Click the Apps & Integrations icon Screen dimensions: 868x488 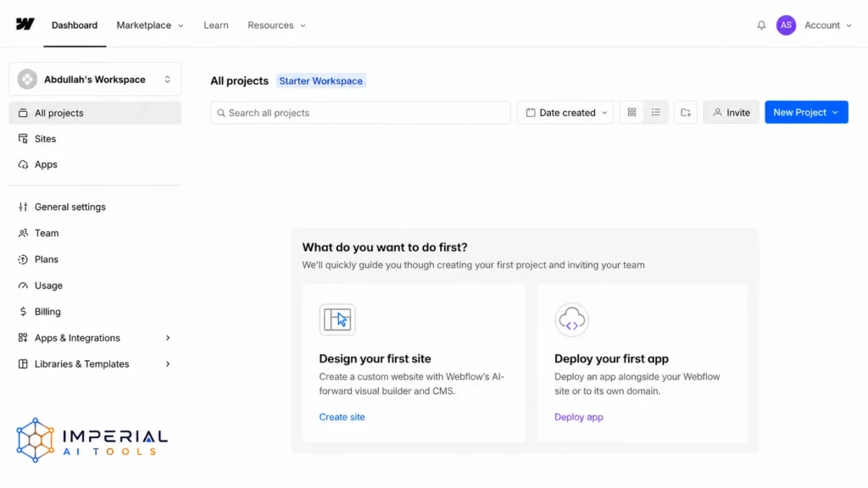23,337
